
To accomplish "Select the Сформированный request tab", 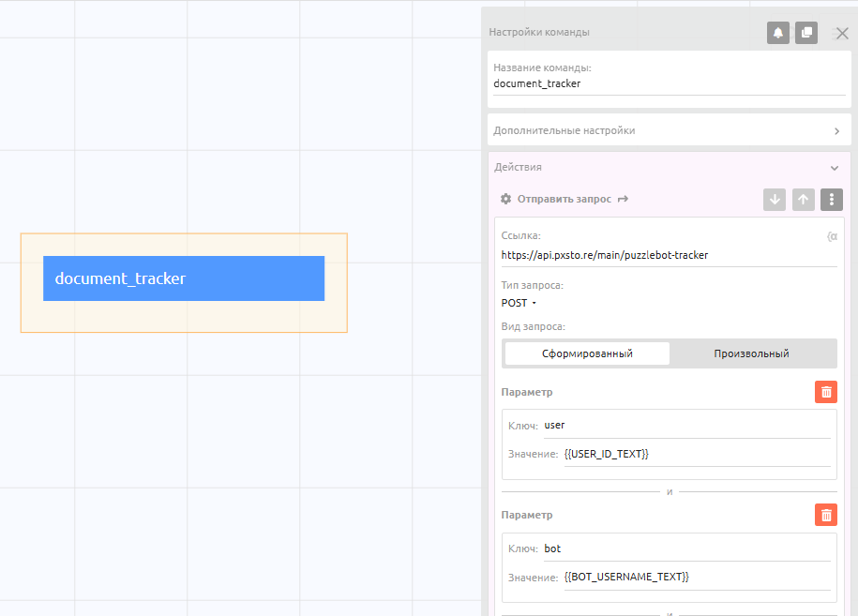I will tap(587, 353).
